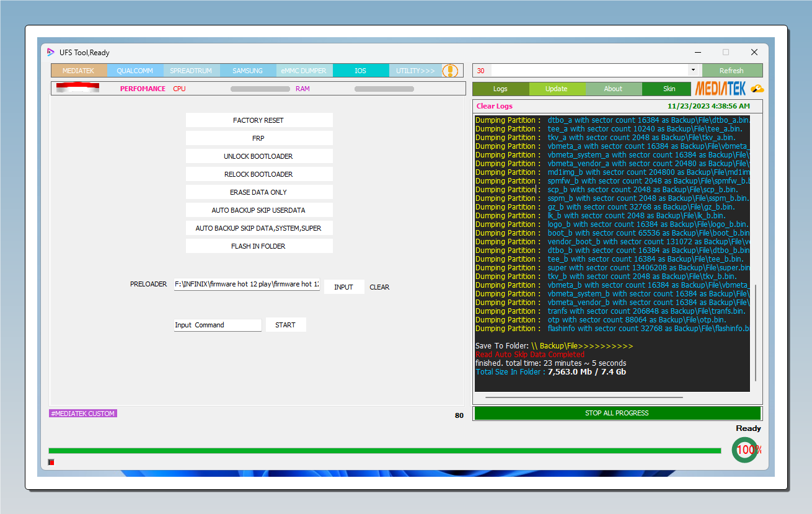
Task: Click the UFS Tool app logo icon
Action: click(51, 52)
